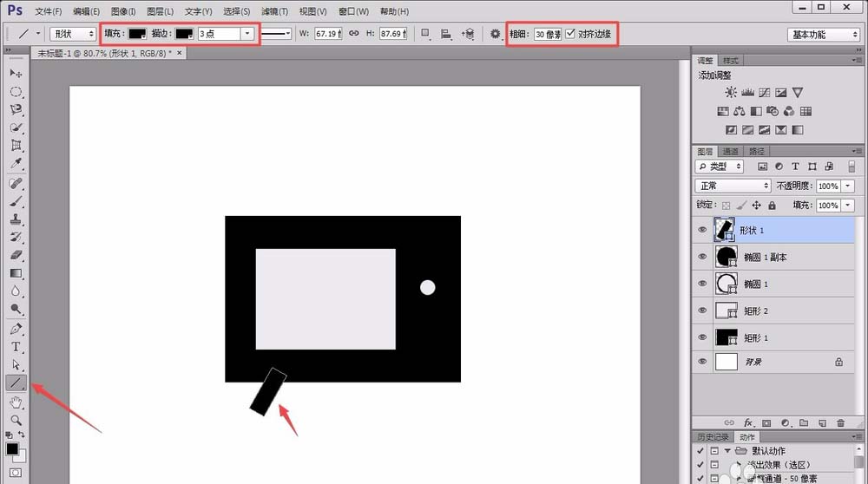
Task: Select the Line tool in toolbox
Action: pyautogui.click(x=16, y=383)
